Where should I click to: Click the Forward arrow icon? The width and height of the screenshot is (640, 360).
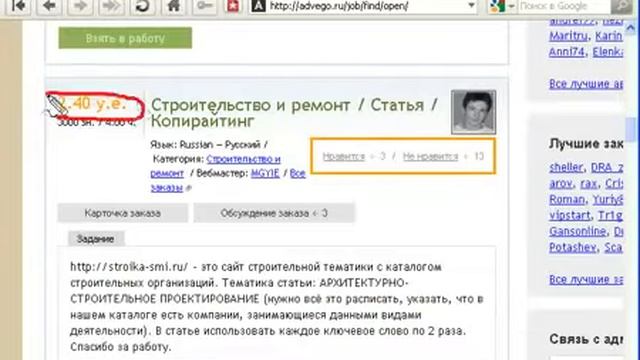(80, 6)
